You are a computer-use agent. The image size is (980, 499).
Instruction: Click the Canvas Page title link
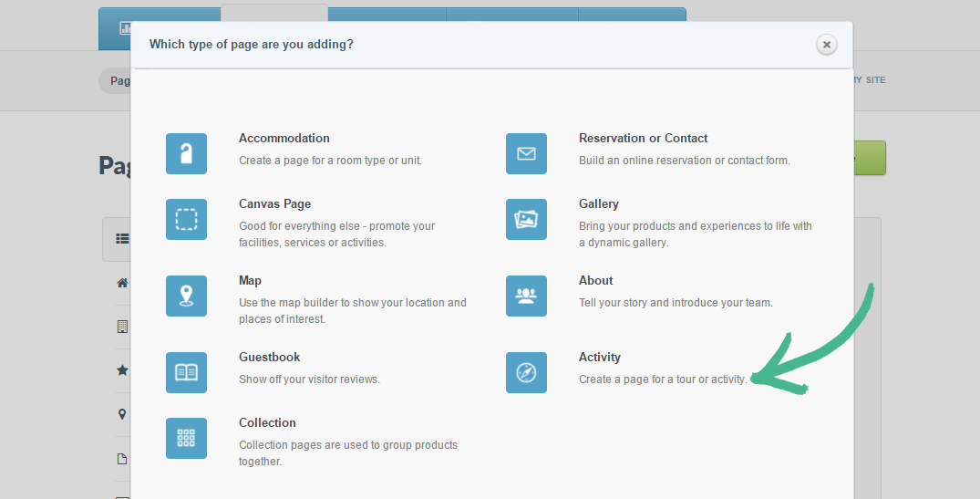click(x=274, y=204)
